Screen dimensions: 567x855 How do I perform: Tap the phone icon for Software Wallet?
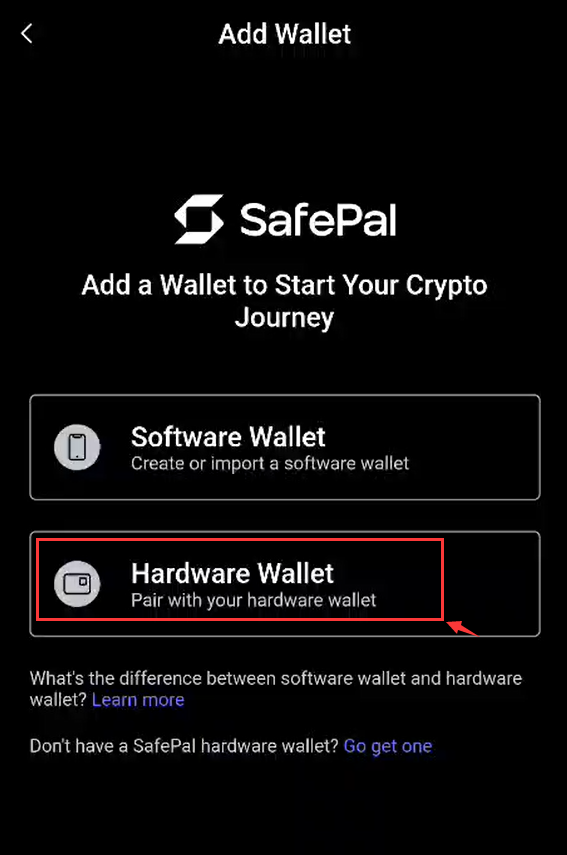77,447
